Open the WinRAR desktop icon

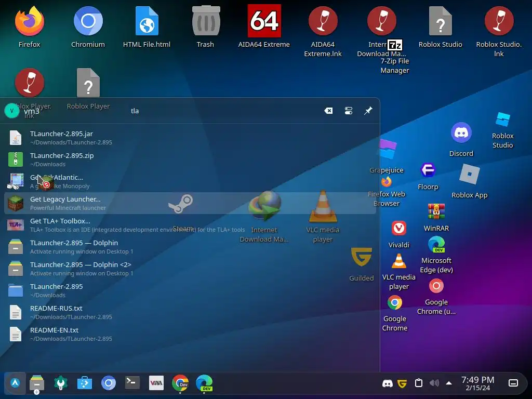point(436,218)
